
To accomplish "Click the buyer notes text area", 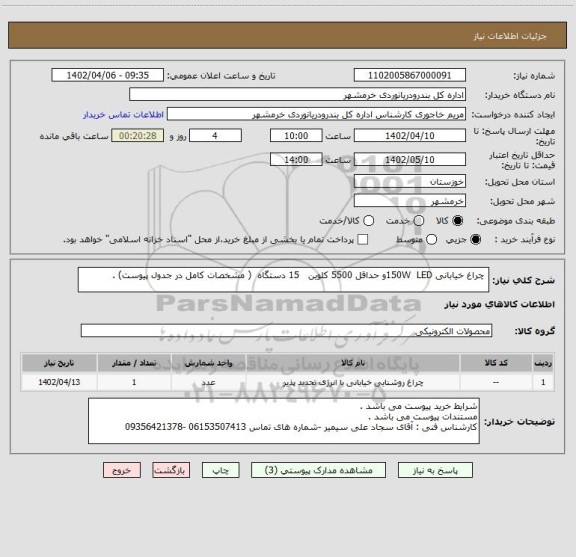I will pos(284,421).
